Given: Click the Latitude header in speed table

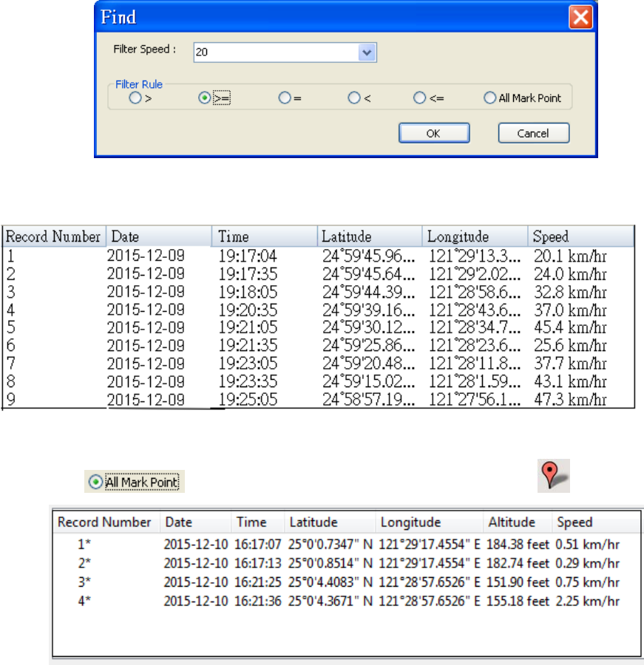Looking at the screenshot, I should 370,236.
